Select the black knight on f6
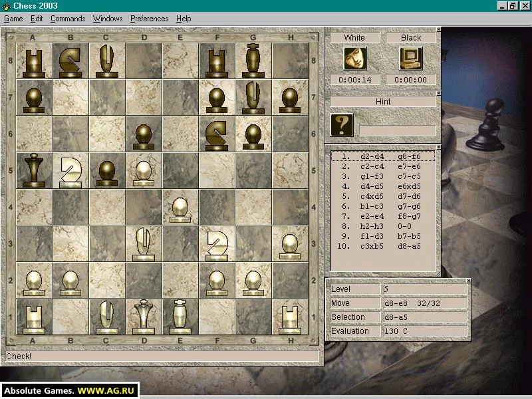The image size is (532, 399). click(217, 136)
